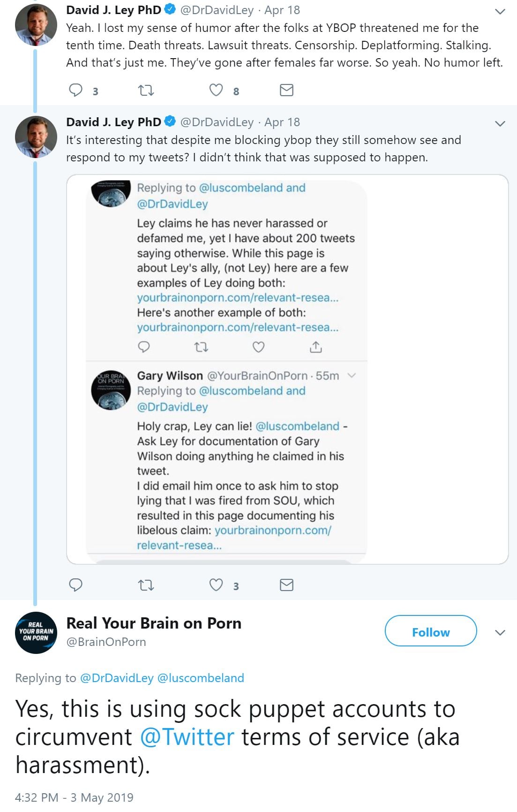This screenshot has width=517, height=812.
Task: Open the embedded screenshot image of replies
Action: click(287, 369)
